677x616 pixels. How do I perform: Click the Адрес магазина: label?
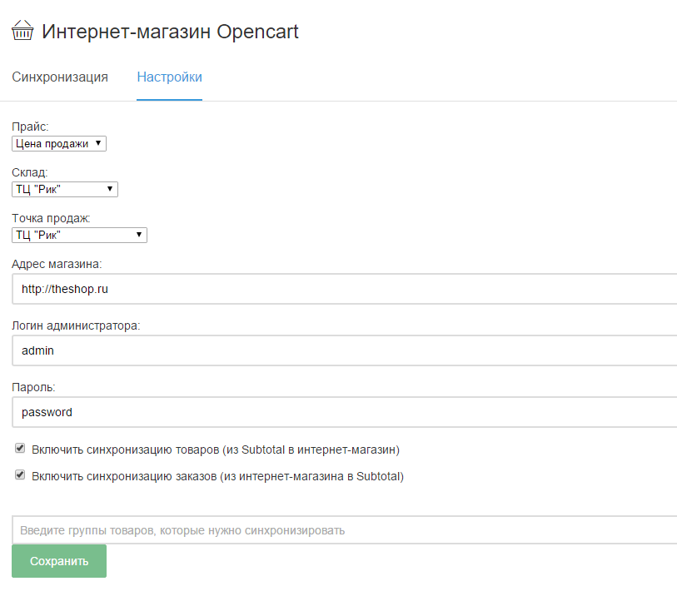coord(57,264)
